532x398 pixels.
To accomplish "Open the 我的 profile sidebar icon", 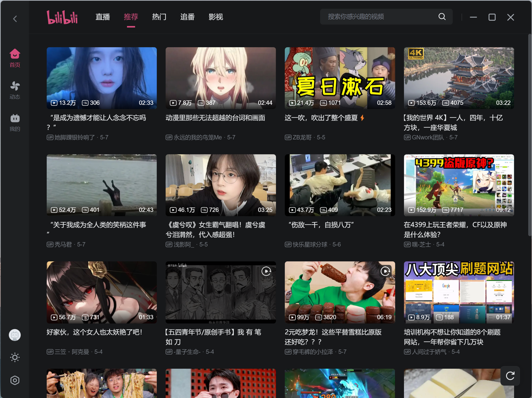I will pos(15,123).
